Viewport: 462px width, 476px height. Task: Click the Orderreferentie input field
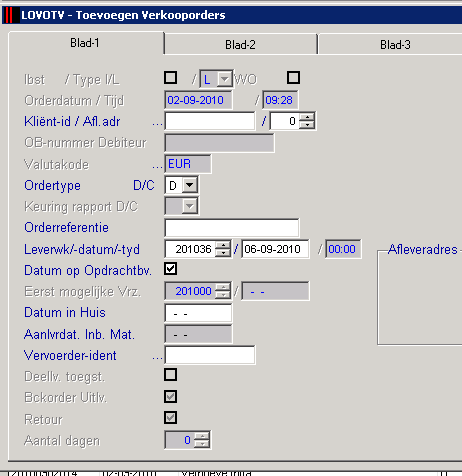232,228
